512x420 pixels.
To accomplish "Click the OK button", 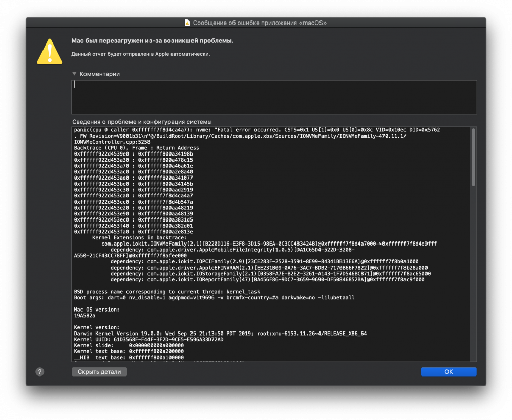I will 449,372.
